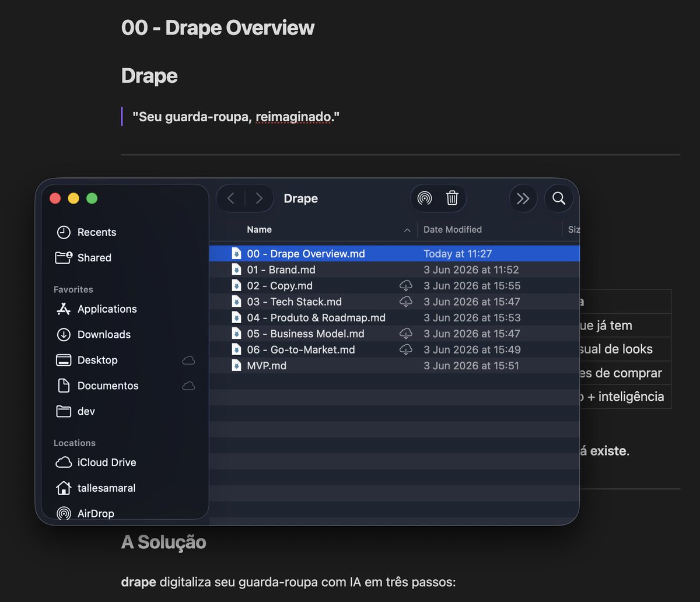
Task: Click the Desktop sidebar icon
Action: tap(64, 360)
